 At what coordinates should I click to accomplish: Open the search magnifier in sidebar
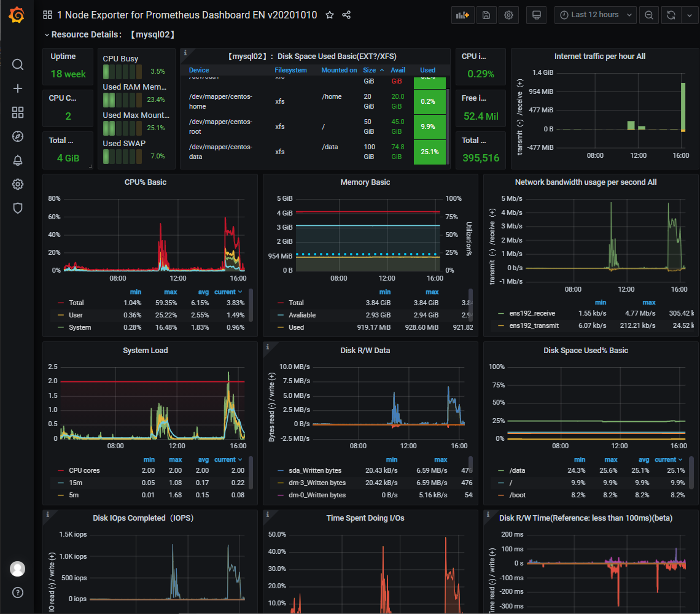(x=18, y=65)
